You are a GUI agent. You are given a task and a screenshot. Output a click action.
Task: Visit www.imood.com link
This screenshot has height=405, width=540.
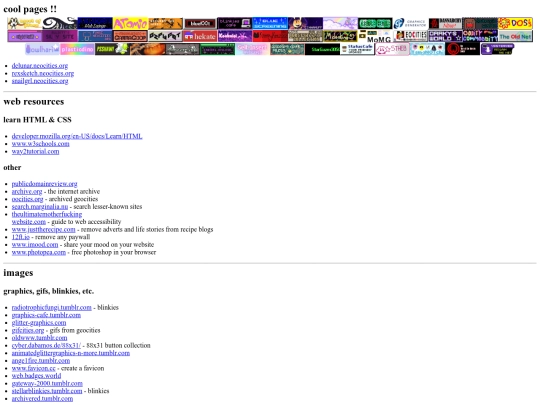click(x=35, y=245)
